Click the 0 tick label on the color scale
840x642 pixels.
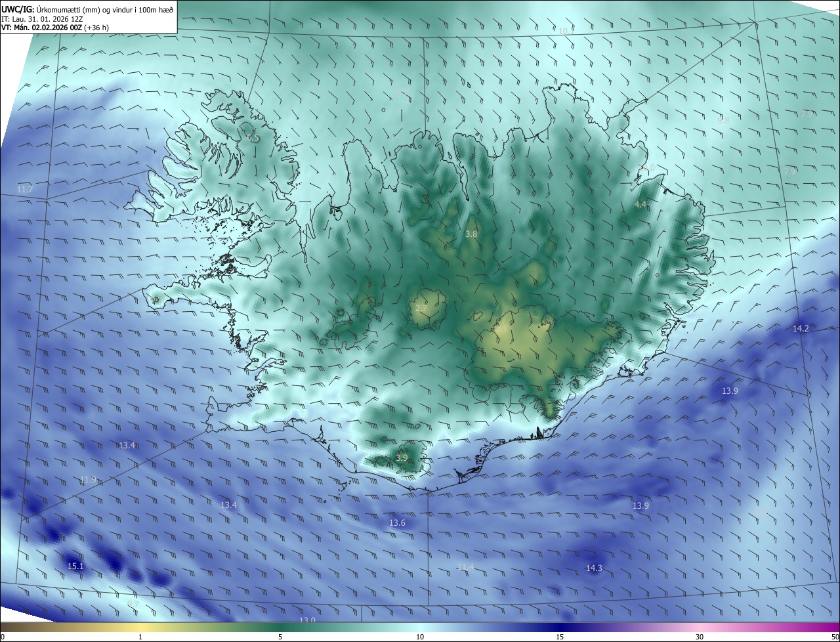[3, 637]
